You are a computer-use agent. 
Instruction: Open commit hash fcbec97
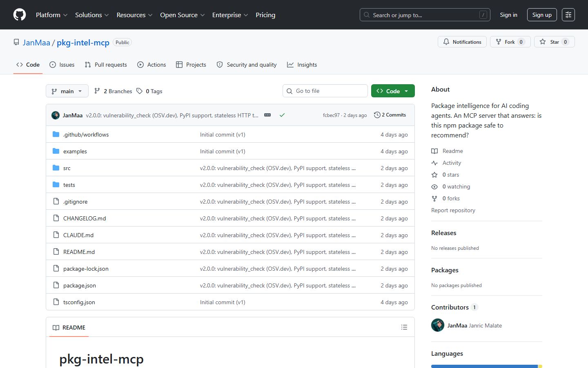[x=331, y=115]
